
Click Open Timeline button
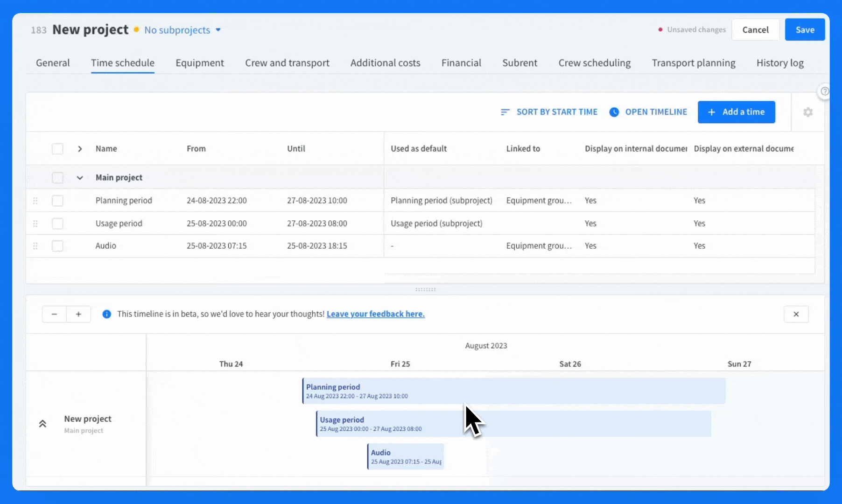point(648,112)
